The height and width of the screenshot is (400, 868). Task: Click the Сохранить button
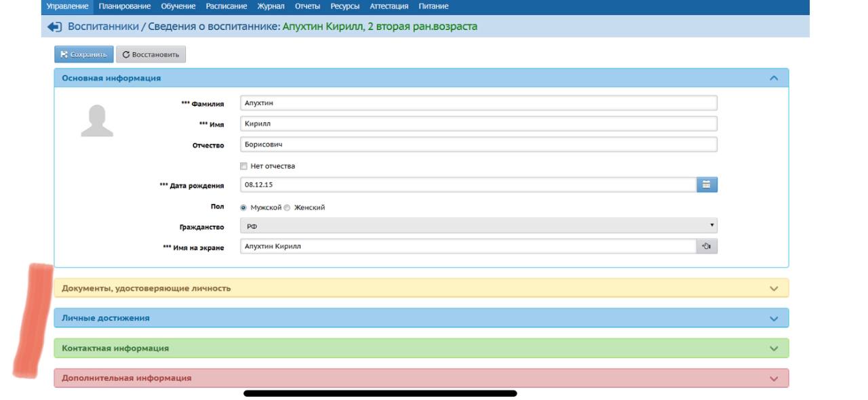tap(84, 54)
